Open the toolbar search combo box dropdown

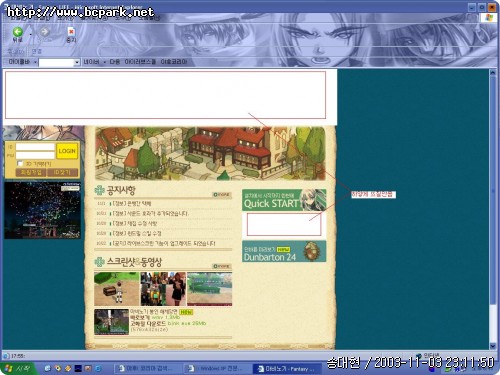click(77, 62)
